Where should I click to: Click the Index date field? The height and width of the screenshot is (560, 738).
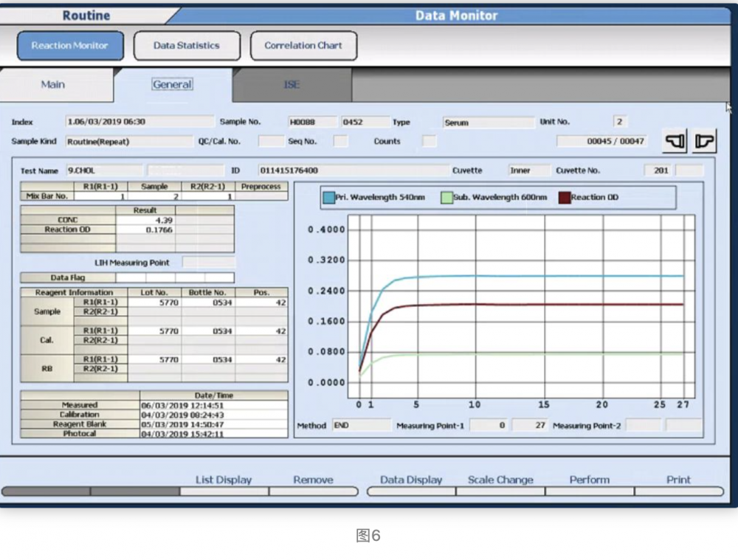pos(139,122)
